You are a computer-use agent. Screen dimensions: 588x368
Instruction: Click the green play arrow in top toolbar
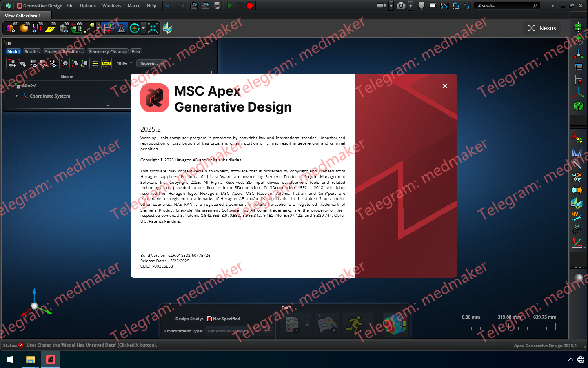229,5
